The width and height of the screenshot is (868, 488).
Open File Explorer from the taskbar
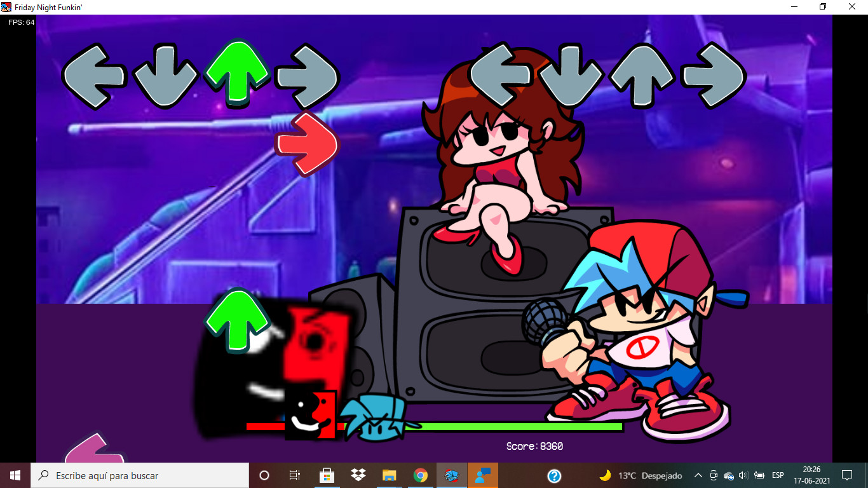tap(389, 475)
